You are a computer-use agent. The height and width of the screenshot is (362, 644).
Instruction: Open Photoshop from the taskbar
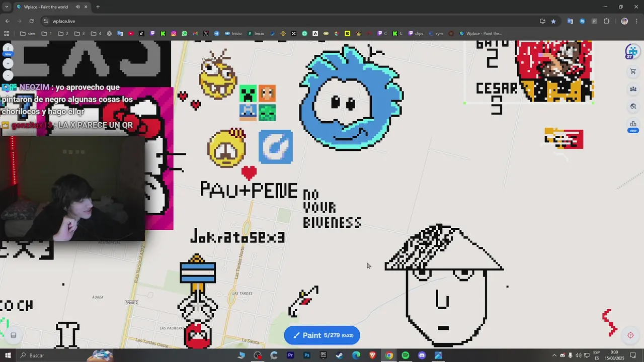tap(307, 355)
